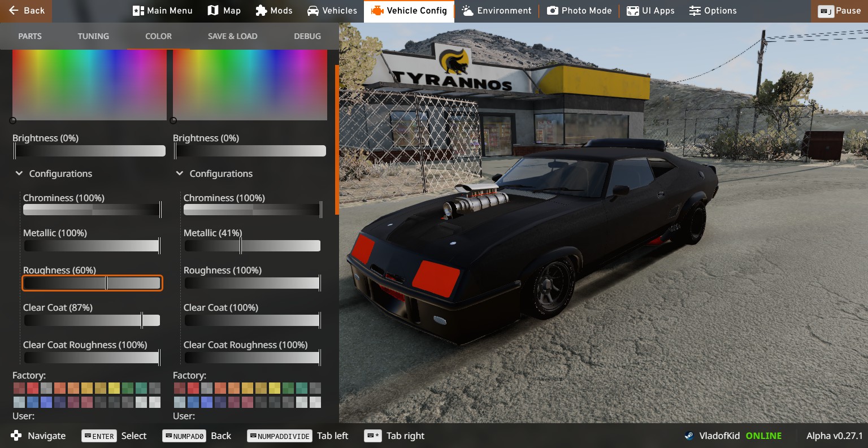The image size is (868, 448).
Task: Click the ONLINE status text
Action: (763, 436)
